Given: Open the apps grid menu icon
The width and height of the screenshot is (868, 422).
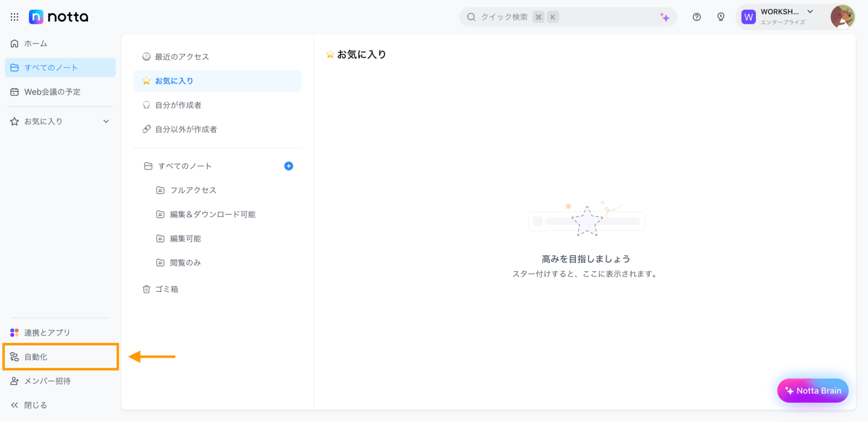Looking at the screenshot, I should (x=15, y=17).
